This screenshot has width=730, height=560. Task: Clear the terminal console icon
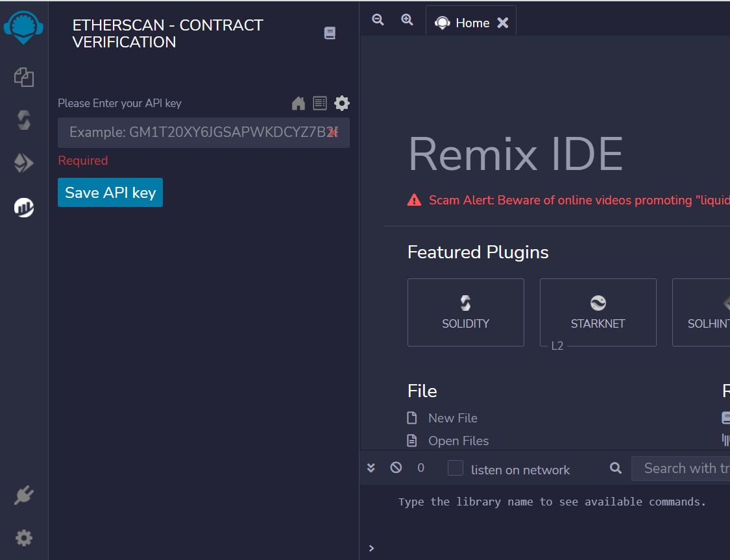(x=396, y=467)
